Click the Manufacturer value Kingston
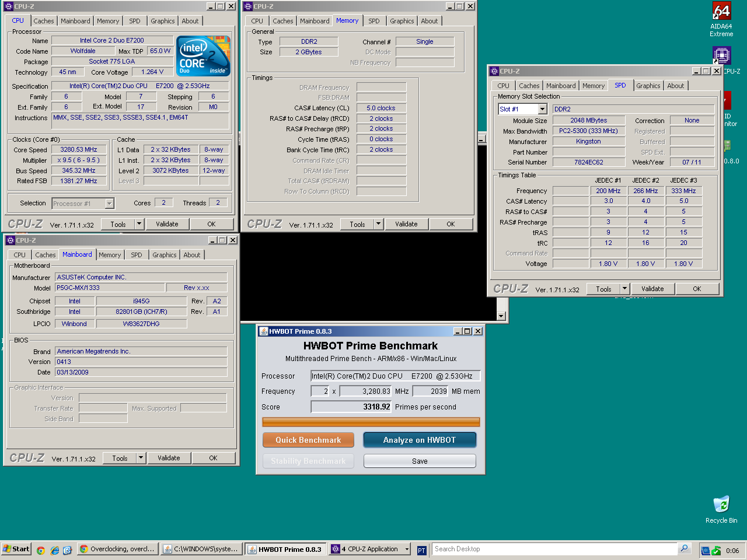 tap(588, 141)
